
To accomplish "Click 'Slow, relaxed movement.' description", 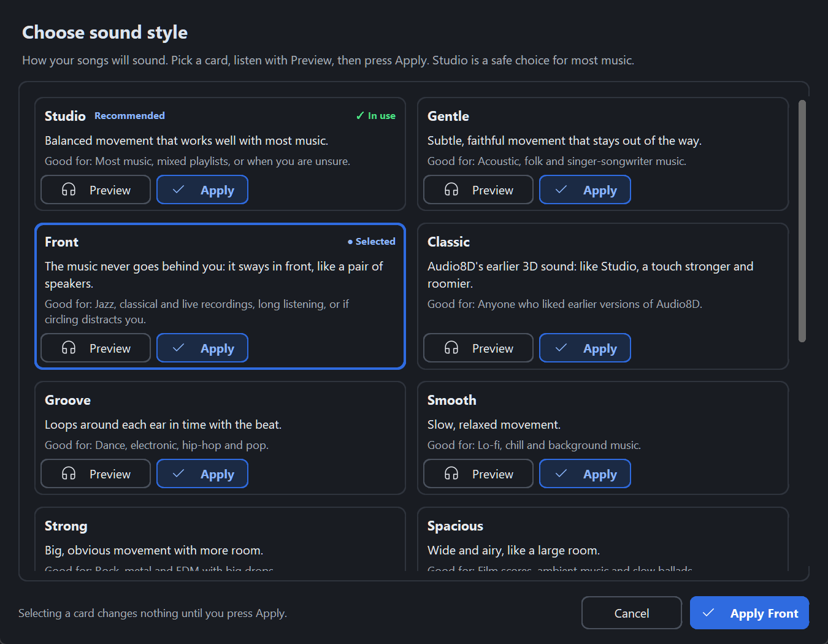I will pyautogui.click(x=494, y=424).
